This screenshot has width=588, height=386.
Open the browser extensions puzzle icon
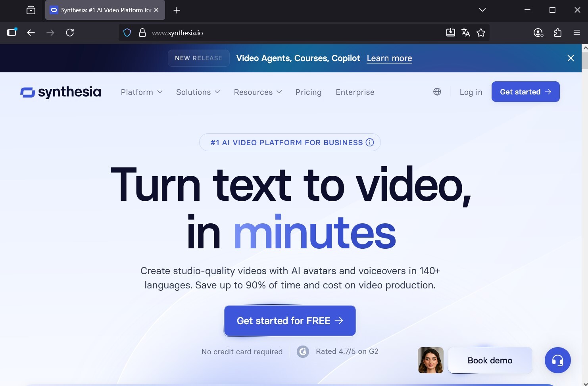[x=557, y=33]
